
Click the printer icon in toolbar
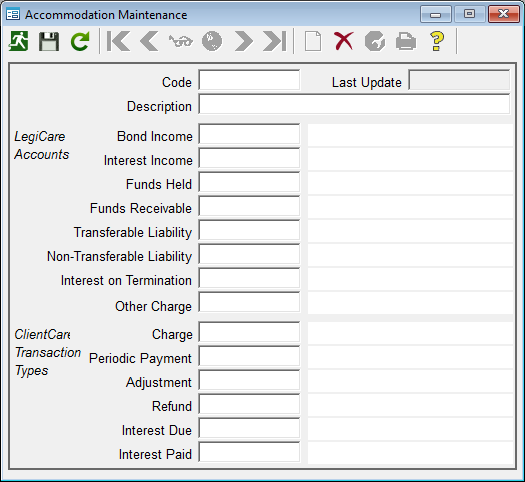406,42
